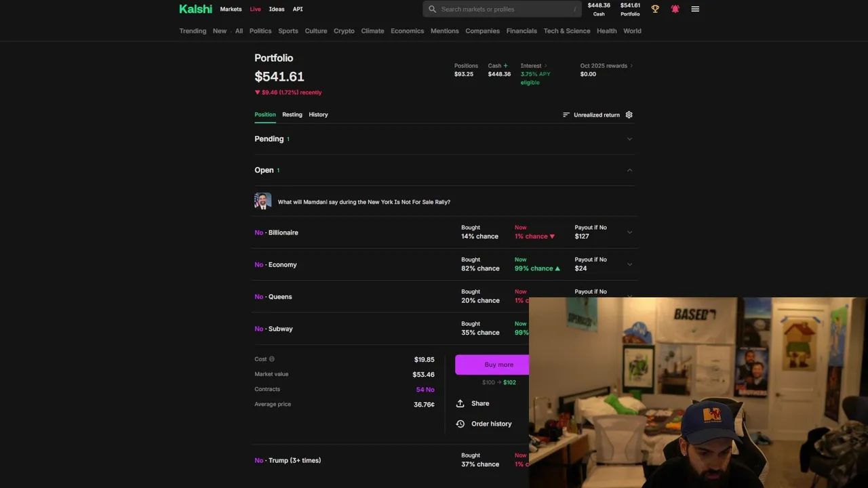This screenshot has width=868, height=488.
Task: Click the 54 No contracts value
Action: click(425, 390)
